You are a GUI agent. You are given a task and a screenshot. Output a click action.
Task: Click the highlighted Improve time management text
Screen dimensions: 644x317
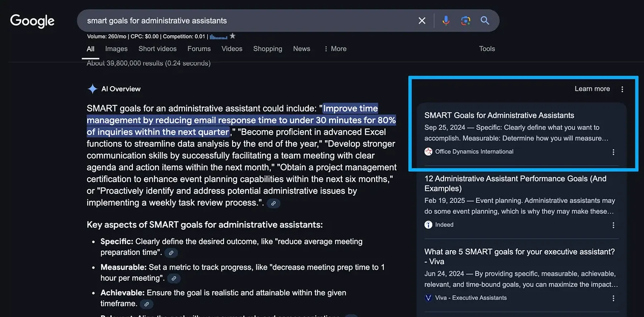(x=241, y=120)
